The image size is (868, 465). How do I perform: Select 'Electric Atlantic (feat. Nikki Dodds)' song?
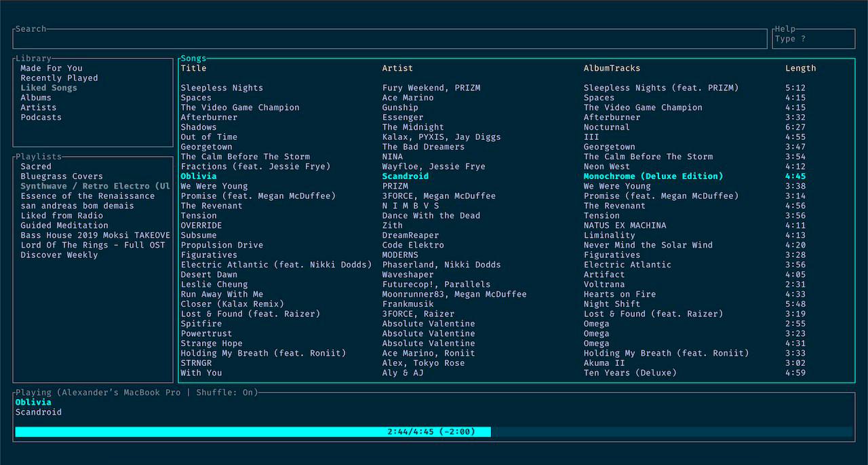(x=277, y=265)
